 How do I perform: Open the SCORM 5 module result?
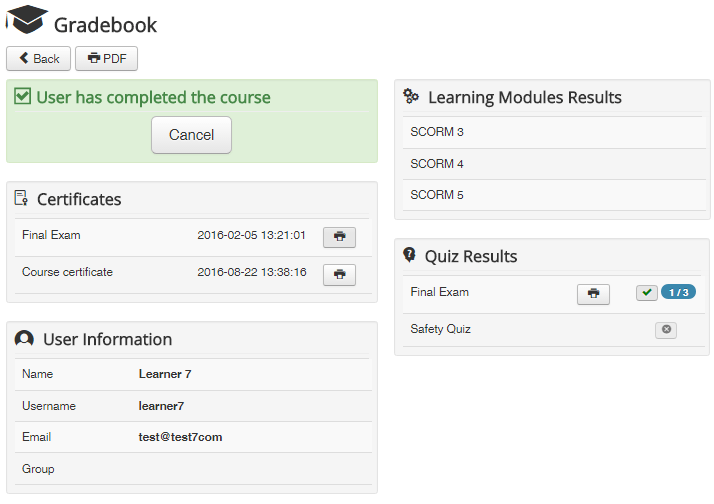click(x=437, y=195)
